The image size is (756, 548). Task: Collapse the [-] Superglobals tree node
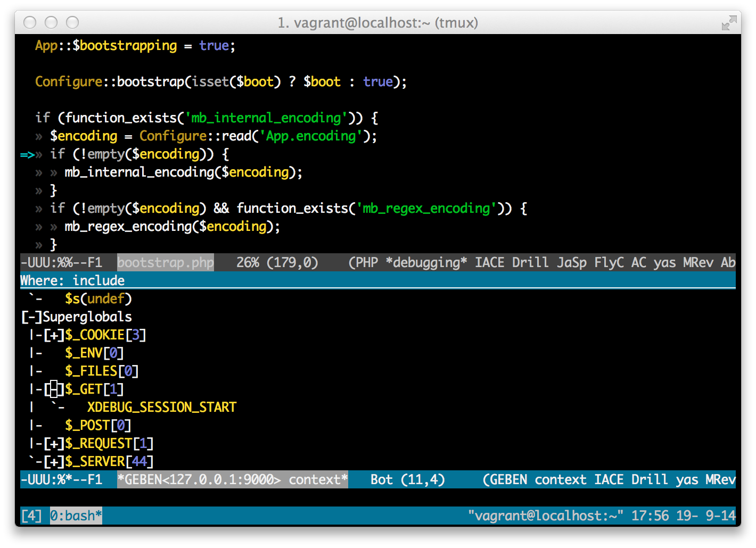[31, 317]
